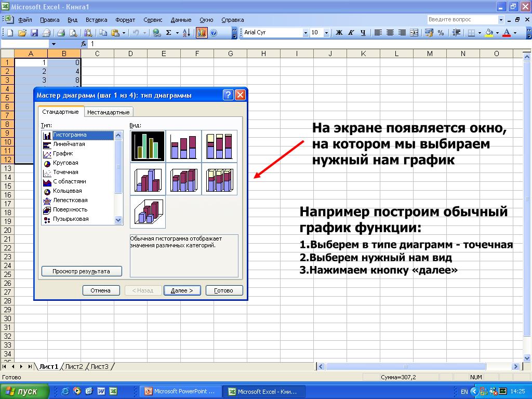532x399 pixels.
Task: Save the workbook via floppy disk icon
Action: pyautogui.click(x=34, y=33)
